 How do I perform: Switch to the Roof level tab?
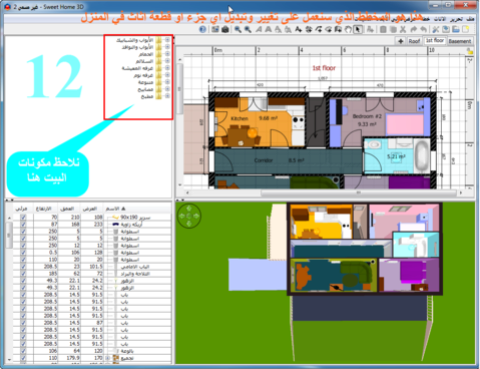click(x=414, y=41)
